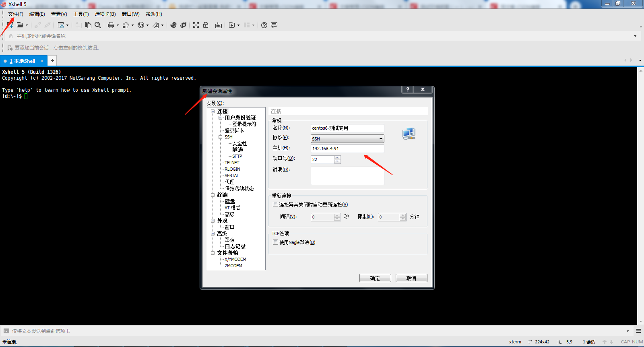Select 保持活动状态 in category tree
This screenshot has height=347, width=644.
click(x=239, y=188)
